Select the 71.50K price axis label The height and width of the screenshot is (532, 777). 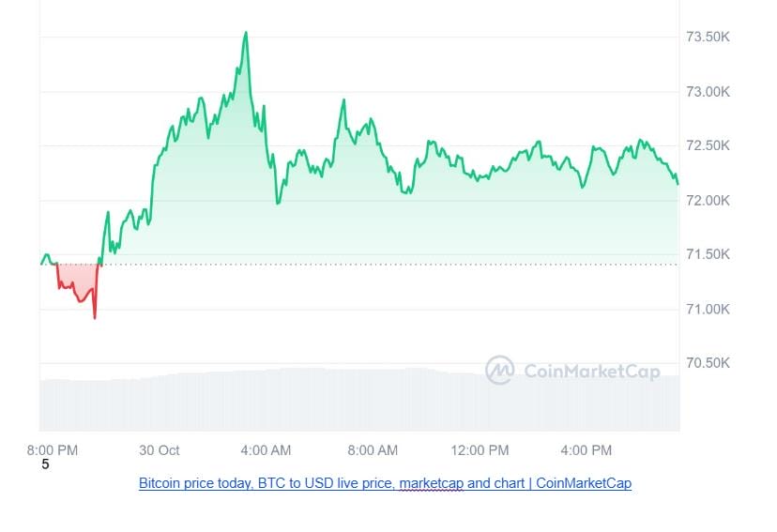click(x=708, y=254)
